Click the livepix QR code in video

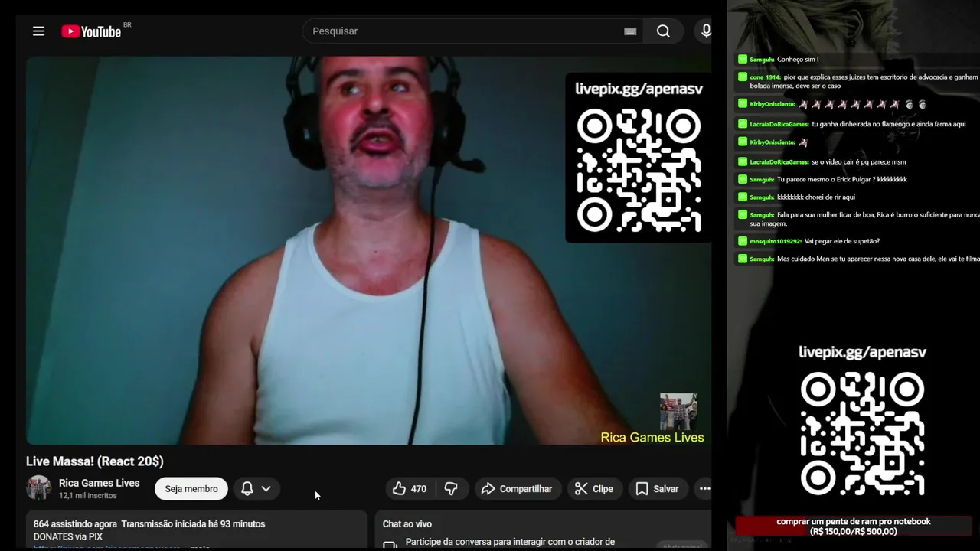click(639, 170)
